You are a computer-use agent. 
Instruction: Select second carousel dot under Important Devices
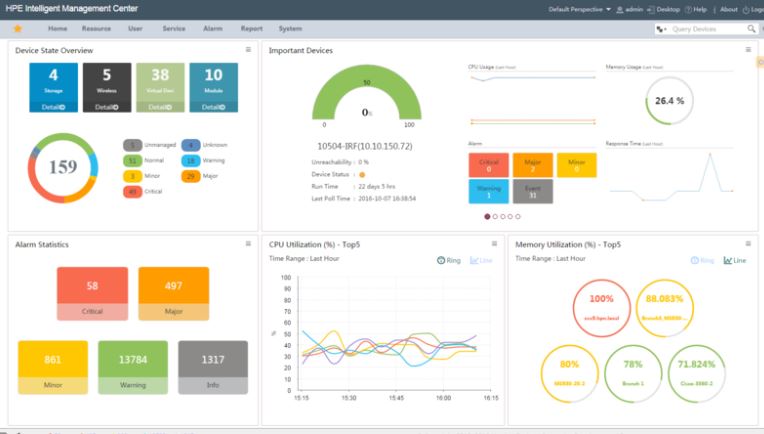(x=495, y=216)
